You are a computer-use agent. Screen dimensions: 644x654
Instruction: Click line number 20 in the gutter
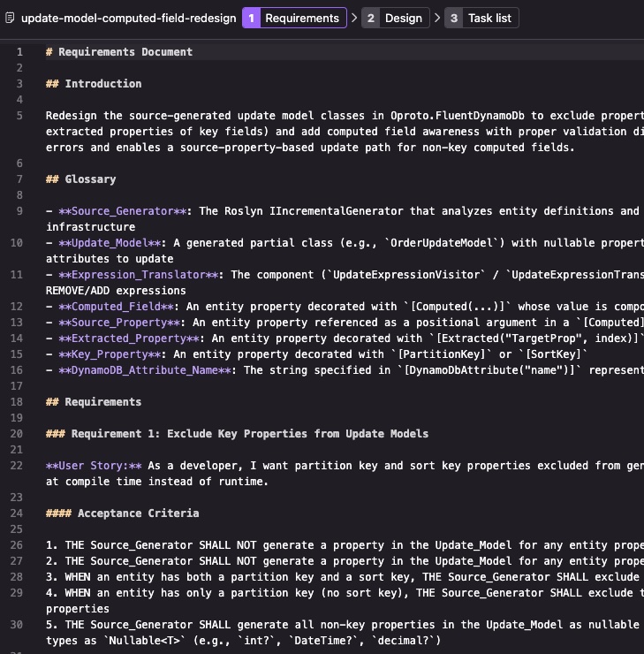17,434
